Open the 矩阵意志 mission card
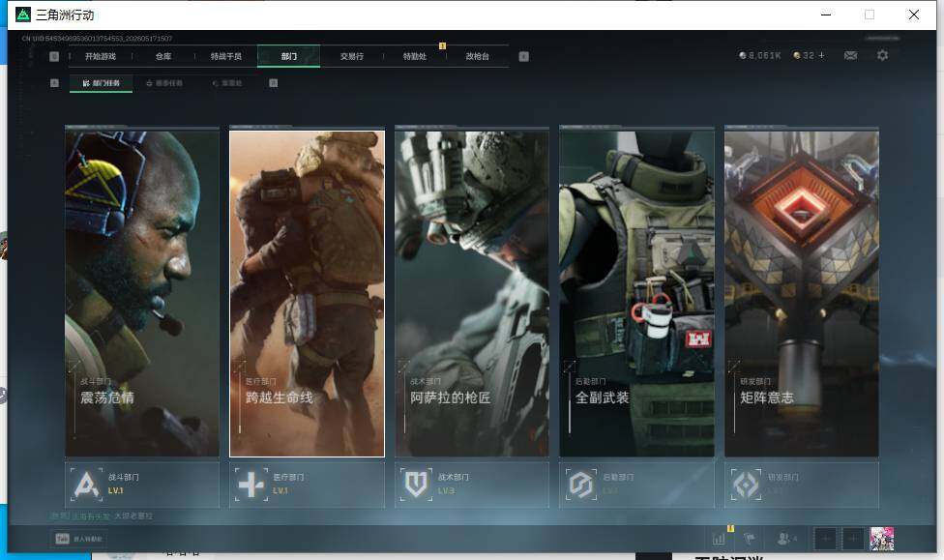 point(802,293)
